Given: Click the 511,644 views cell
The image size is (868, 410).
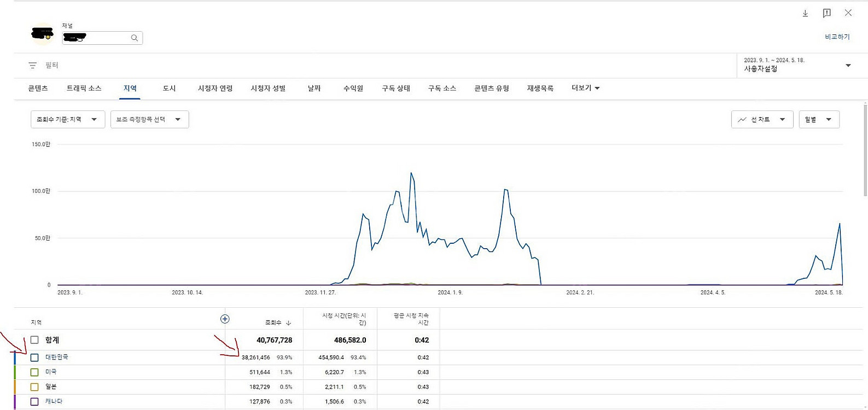Looking at the screenshot, I should (260, 372).
